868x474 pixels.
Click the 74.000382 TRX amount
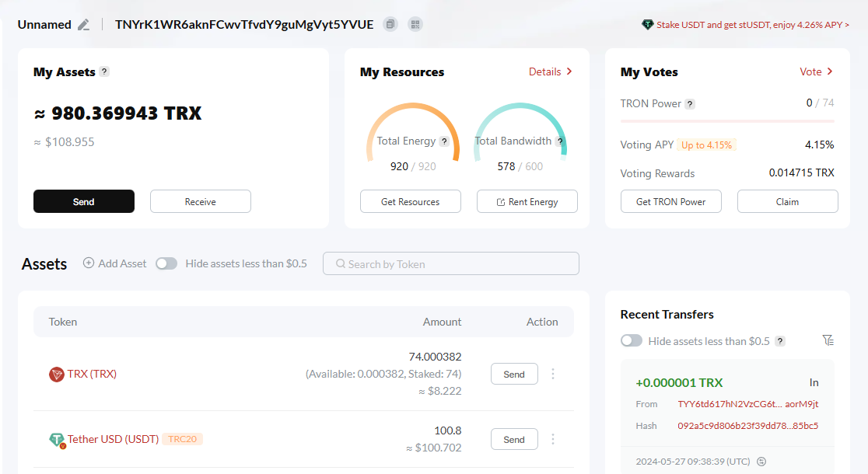tap(435, 357)
